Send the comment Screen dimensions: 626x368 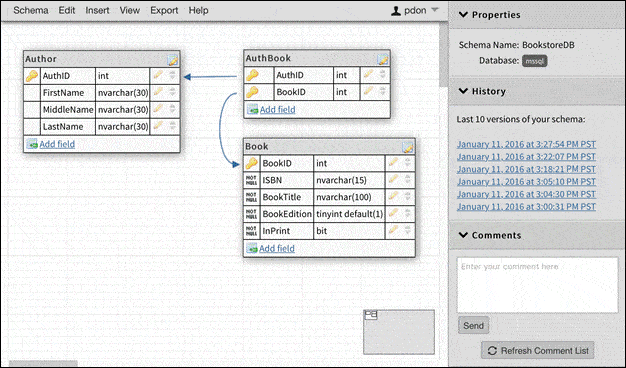tap(473, 326)
